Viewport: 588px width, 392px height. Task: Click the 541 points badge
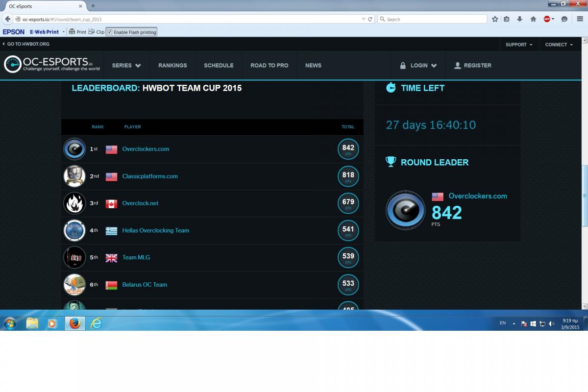pyautogui.click(x=348, y=230)
